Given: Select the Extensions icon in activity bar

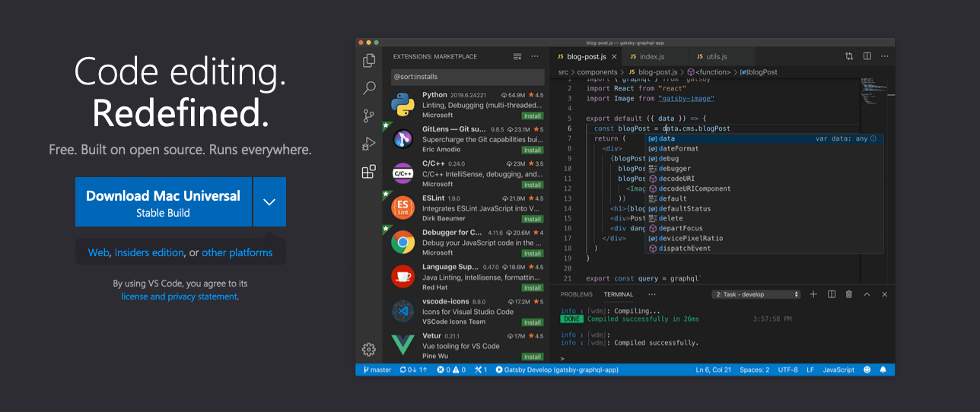Looking at the screenshot, I should (x=369, y=172).
